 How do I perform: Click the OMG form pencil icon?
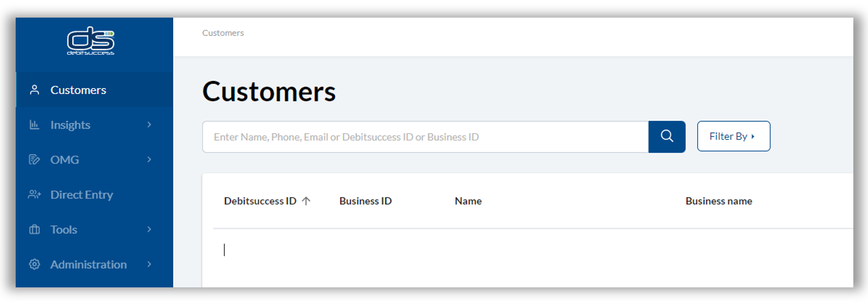coord(34,160)
